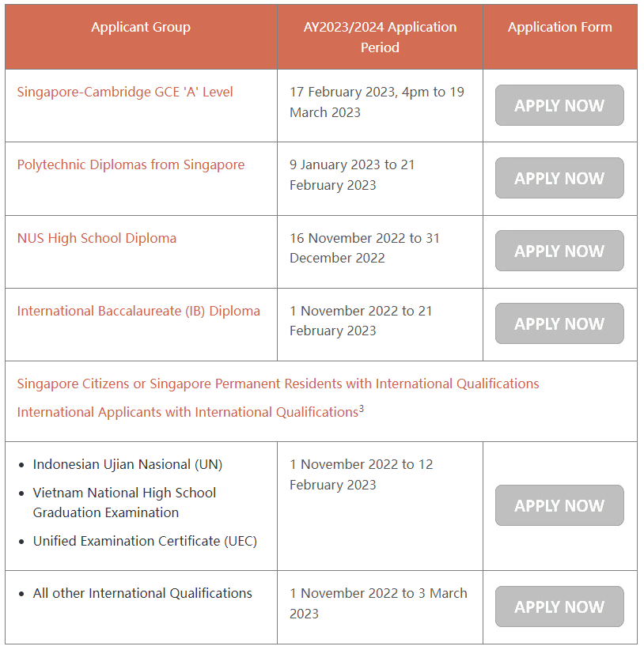Image resolution: width=644 pixels, height=650 pixels.
Task: Open the NUS High School Diploma link
Action: (97, 238)
